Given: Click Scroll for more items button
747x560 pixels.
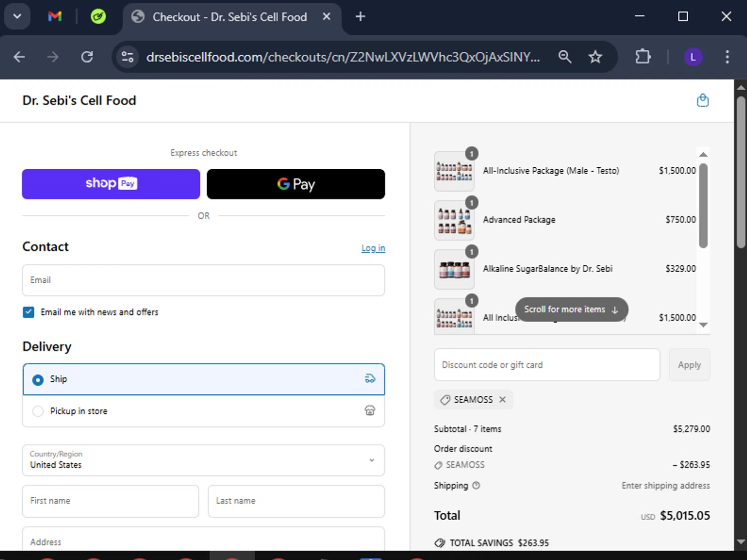Looking at the screenshot, I should pyautogui.click(x=571, y=309).
